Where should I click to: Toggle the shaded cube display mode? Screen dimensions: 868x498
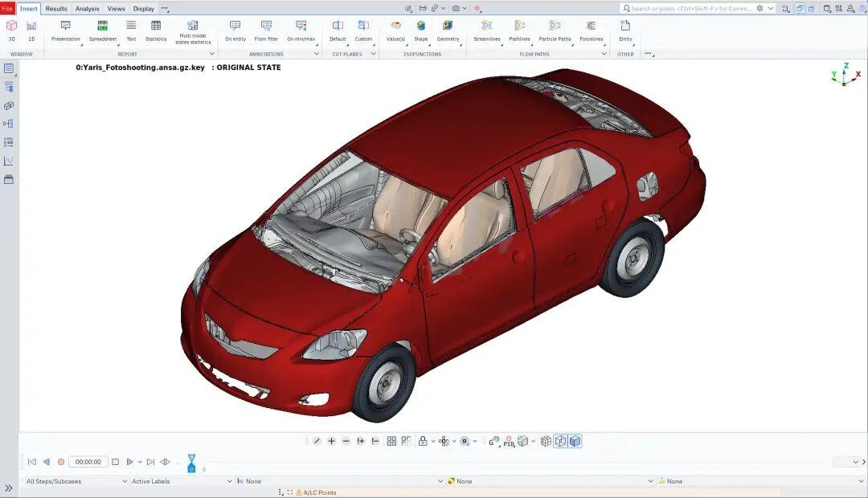pyautogui.click(x=575, y=441)
